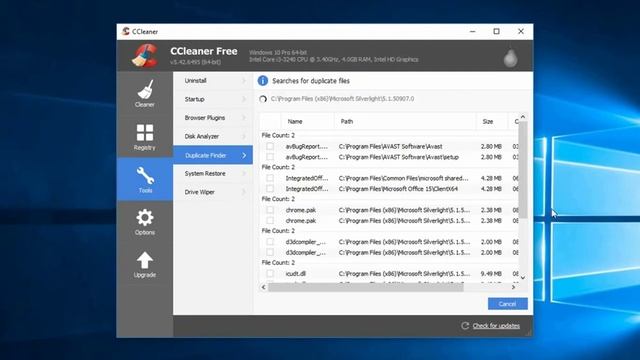Viewport: 640px width, 360px height.
Task: Open the Cleaner section
Action: pos(145,93)
